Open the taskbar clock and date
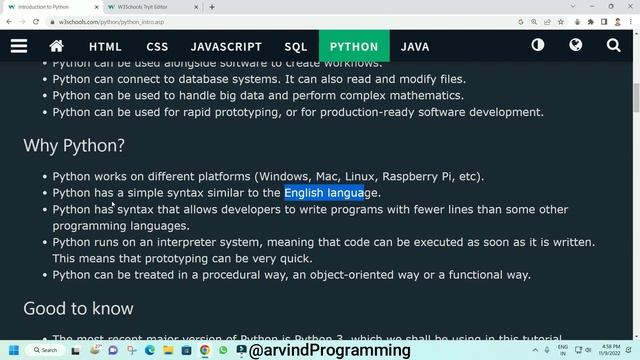 [x=609, y=350]
